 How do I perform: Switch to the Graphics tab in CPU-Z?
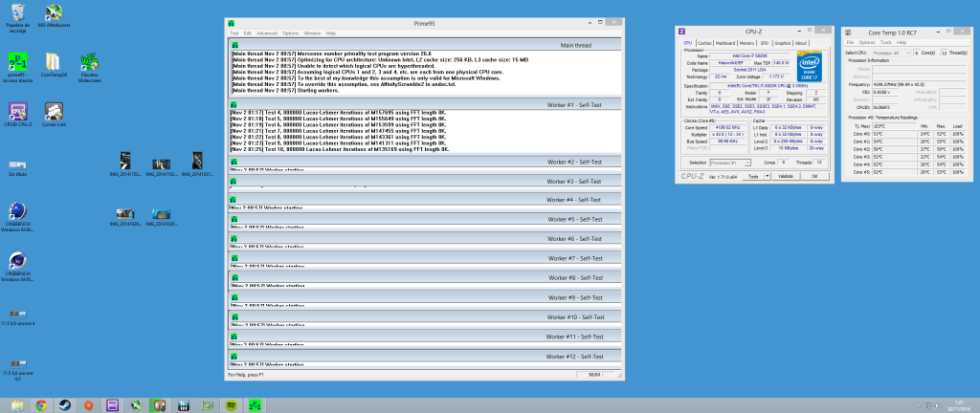point(783,43)
